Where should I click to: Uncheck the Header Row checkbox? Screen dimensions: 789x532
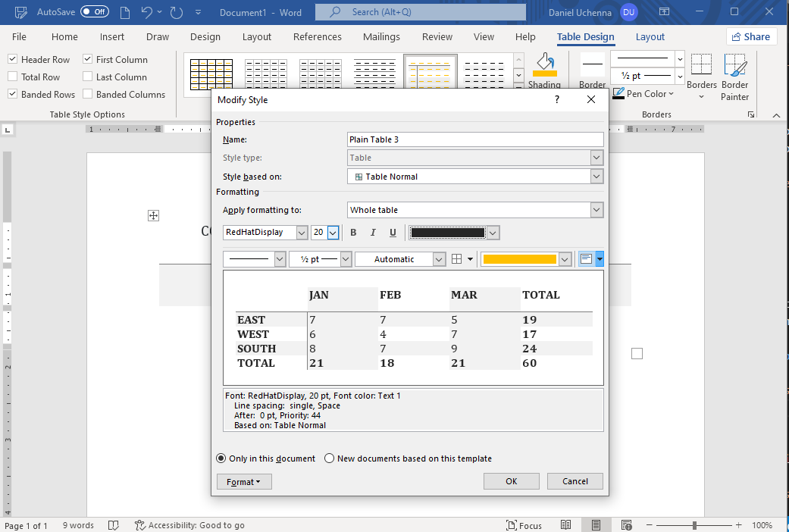coord(13,60)
